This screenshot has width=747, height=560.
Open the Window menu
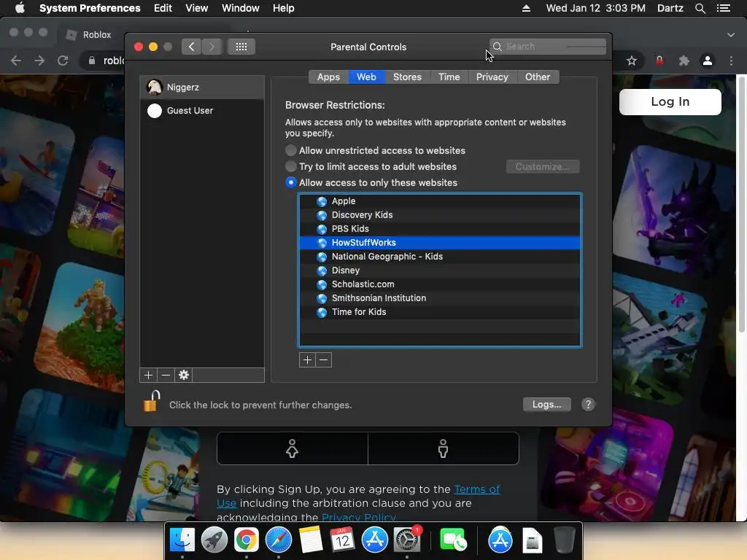240,8
